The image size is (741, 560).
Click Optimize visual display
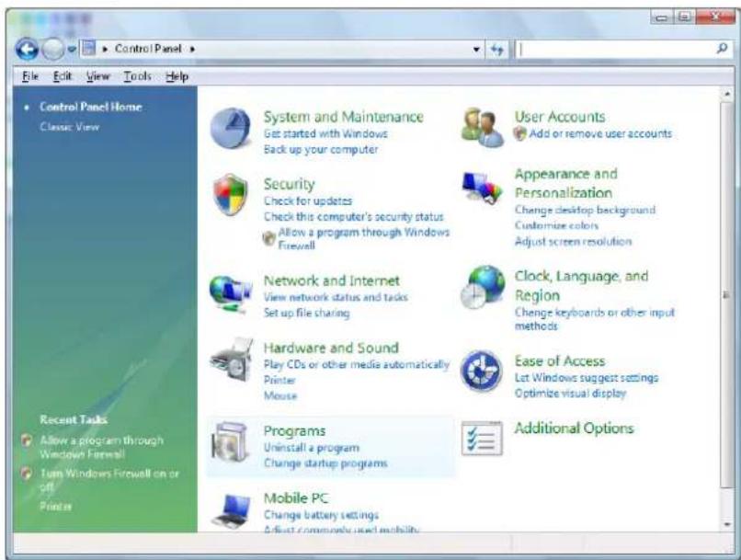click(570, 394)
